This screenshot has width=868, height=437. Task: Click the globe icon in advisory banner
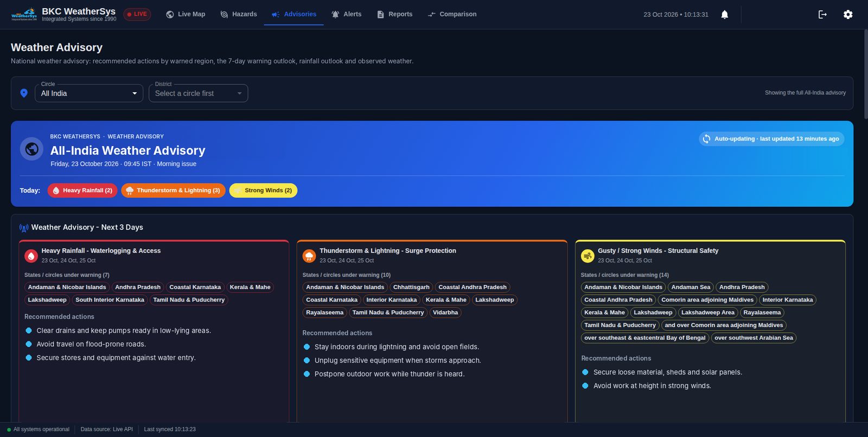pos(31,149)
